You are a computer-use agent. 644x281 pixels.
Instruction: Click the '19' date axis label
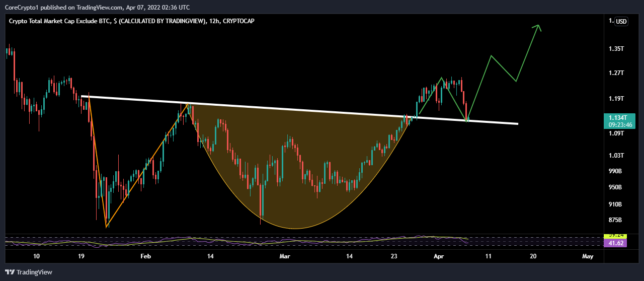pyautogui.click(x=81, y=256)
